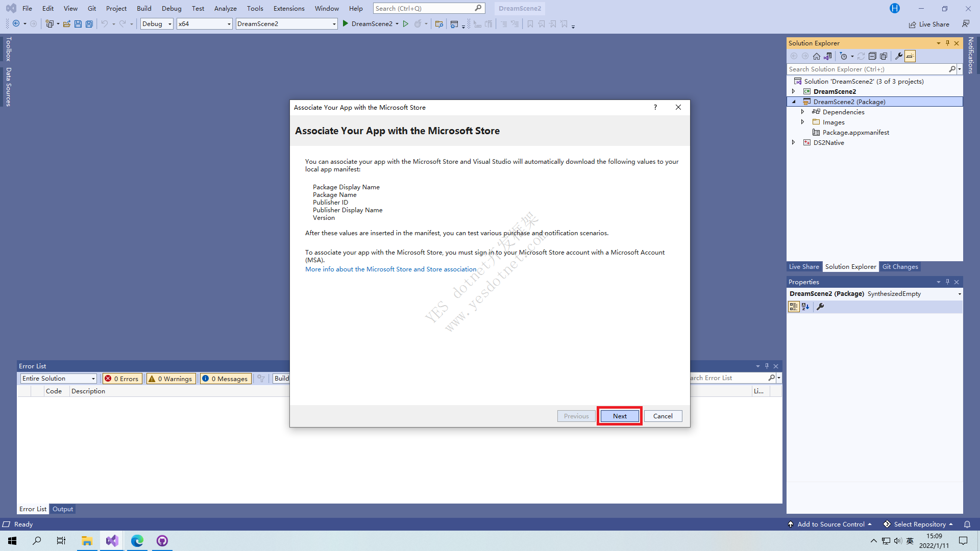Click Solution Explorer Properties wrench icon
This screenshot has height=551, width=980.
(x=899, y=56)
